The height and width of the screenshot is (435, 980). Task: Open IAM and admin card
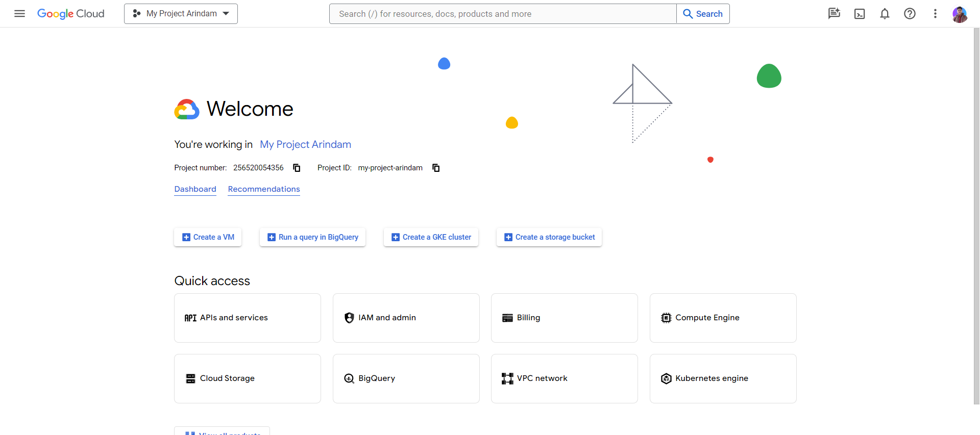pos(406,318)
